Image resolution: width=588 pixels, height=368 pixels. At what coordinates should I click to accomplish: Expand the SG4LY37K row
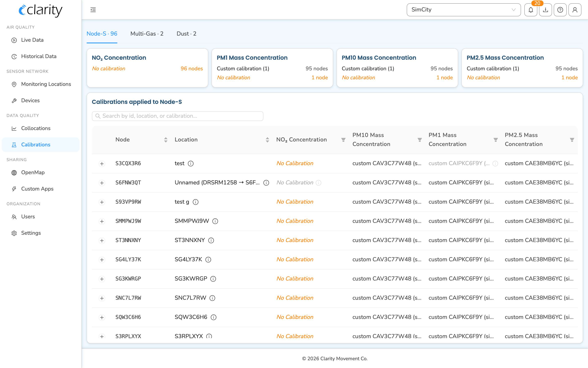click(102, 260)
